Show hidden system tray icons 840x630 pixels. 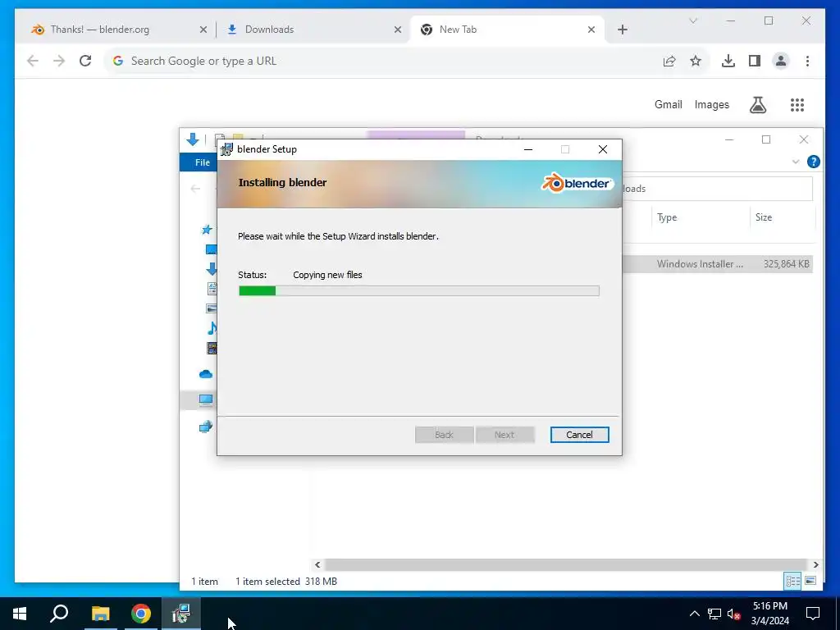click(694, 614)
